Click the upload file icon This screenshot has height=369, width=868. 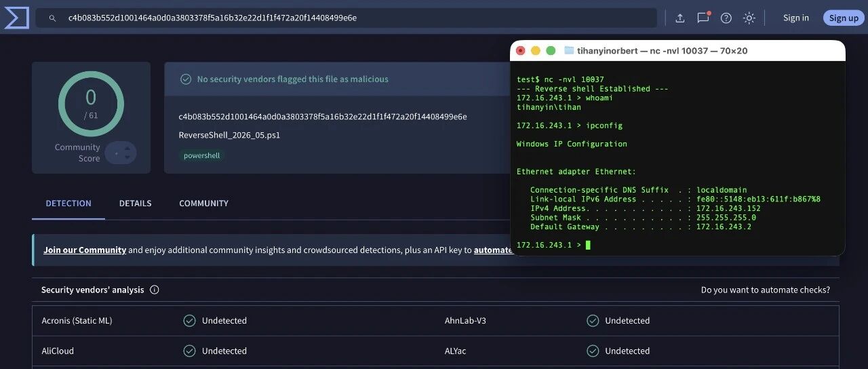pos(680,18)
